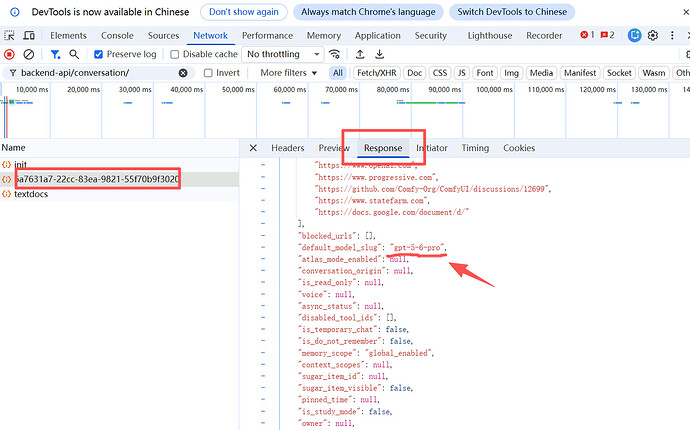Select the a7631a7-22cc request row

click(x=119, y=179)
